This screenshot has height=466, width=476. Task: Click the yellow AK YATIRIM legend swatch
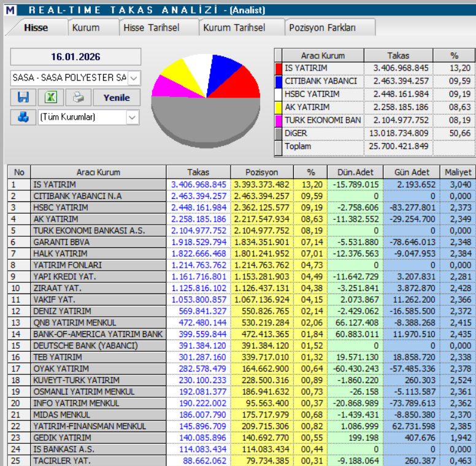point(278,107)
